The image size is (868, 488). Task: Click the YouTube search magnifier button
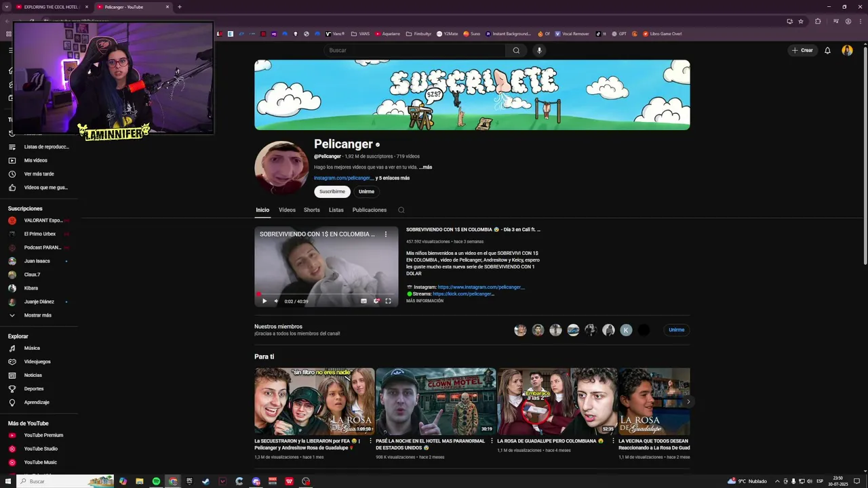point(516,50)
